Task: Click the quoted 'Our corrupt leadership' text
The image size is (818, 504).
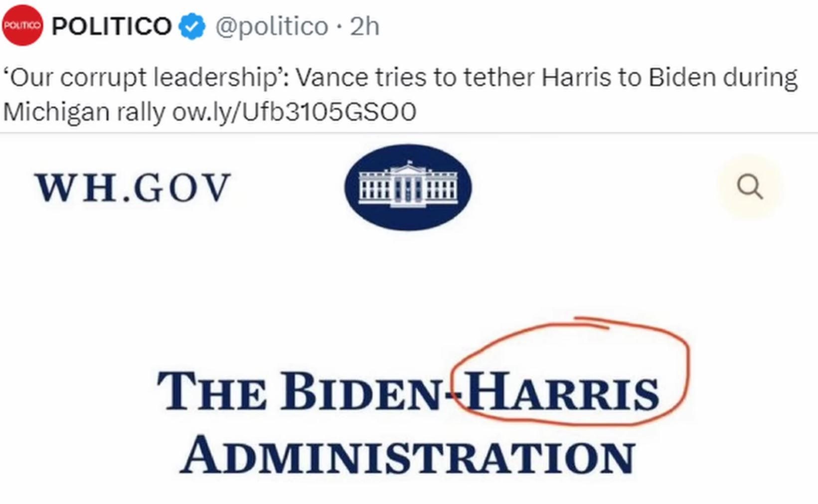Action: coord(146,78)
